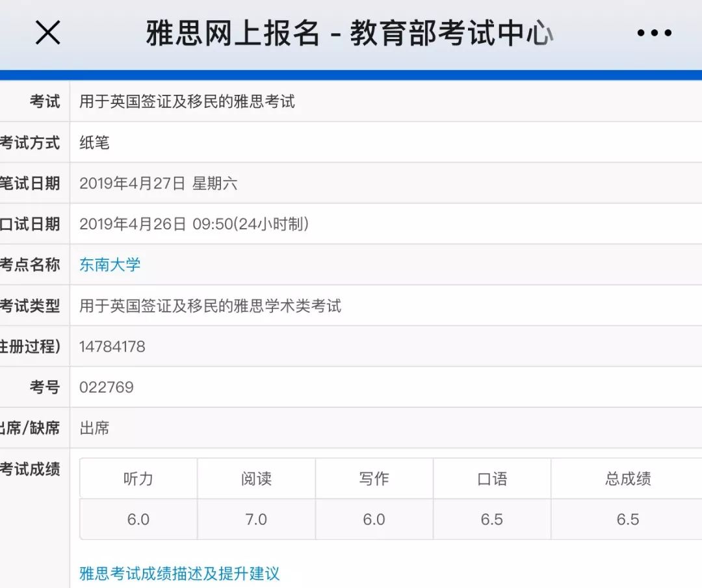Click the 写作 (Writing) column header

point(374,479)
